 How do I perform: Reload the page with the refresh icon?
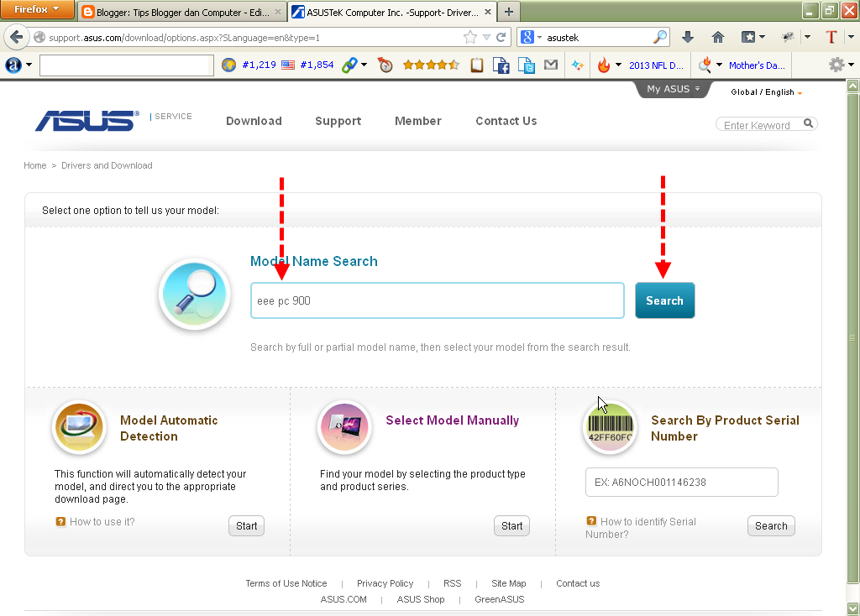501,37
